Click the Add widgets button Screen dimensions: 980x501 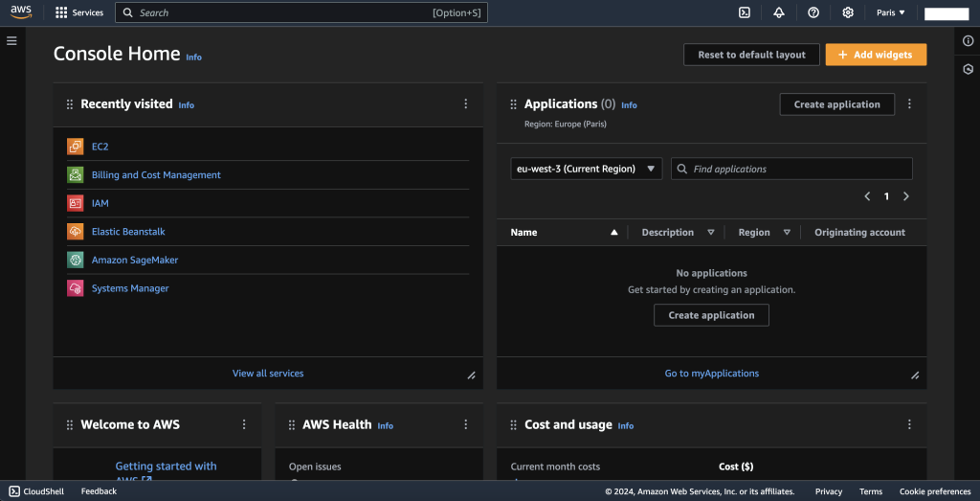tap(876, 55)
